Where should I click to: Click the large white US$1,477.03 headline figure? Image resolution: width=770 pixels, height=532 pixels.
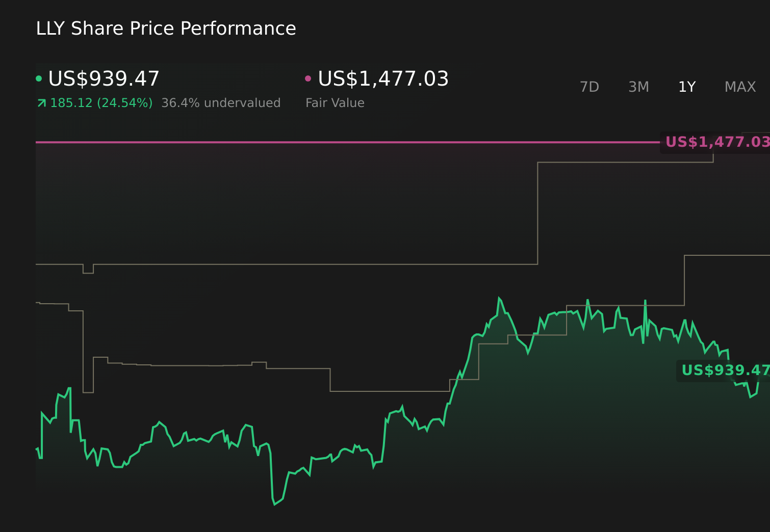tap(383, 79)
